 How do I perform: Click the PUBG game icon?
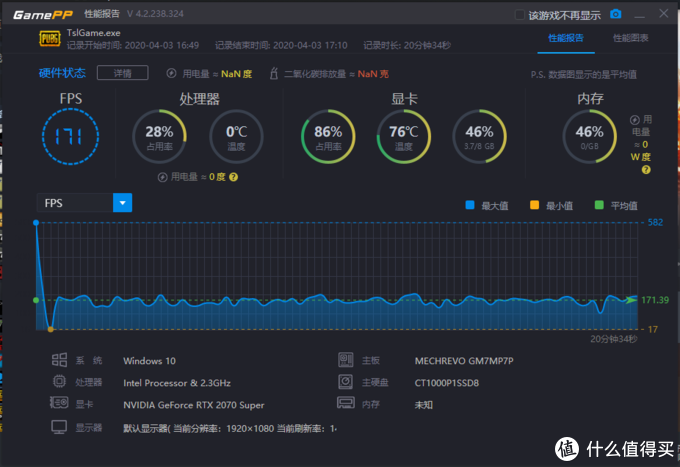point(50,39)
